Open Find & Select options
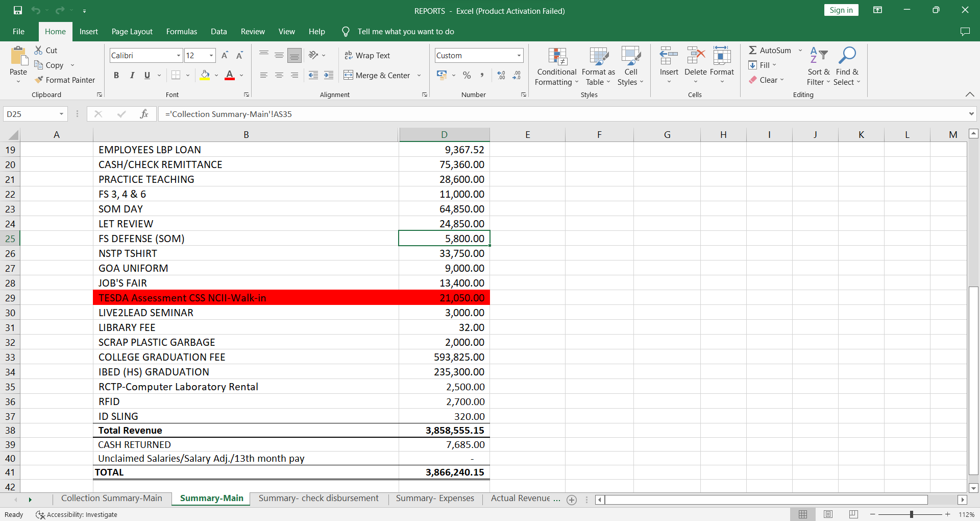980x521 pixels. [847, 67]
